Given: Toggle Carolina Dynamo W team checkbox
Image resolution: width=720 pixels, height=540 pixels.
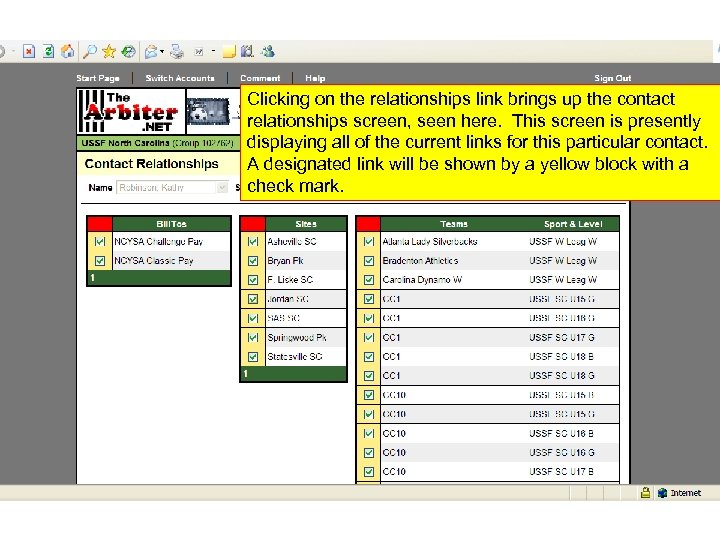Looking at the screenshot, I should pyautogui.click(x=369, y=280).
